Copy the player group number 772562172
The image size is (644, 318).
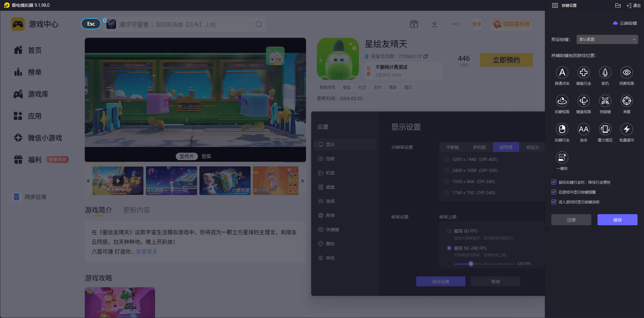426,56
